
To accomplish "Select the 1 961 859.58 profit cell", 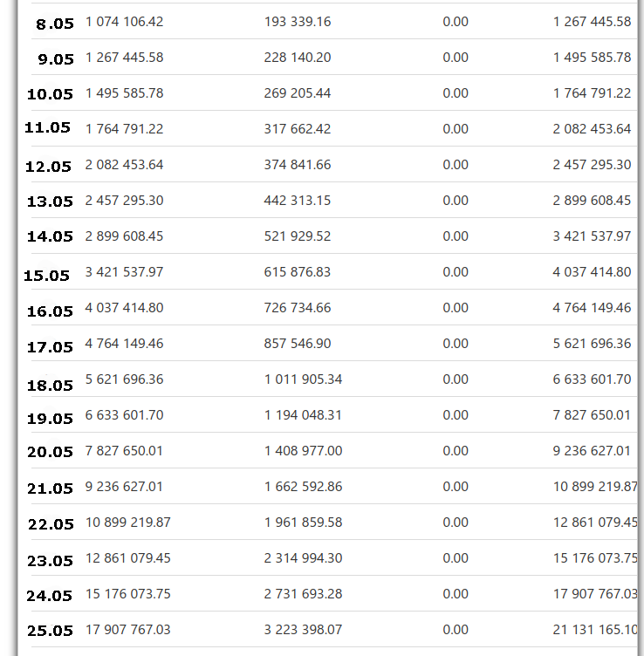I will coord(303,523).
